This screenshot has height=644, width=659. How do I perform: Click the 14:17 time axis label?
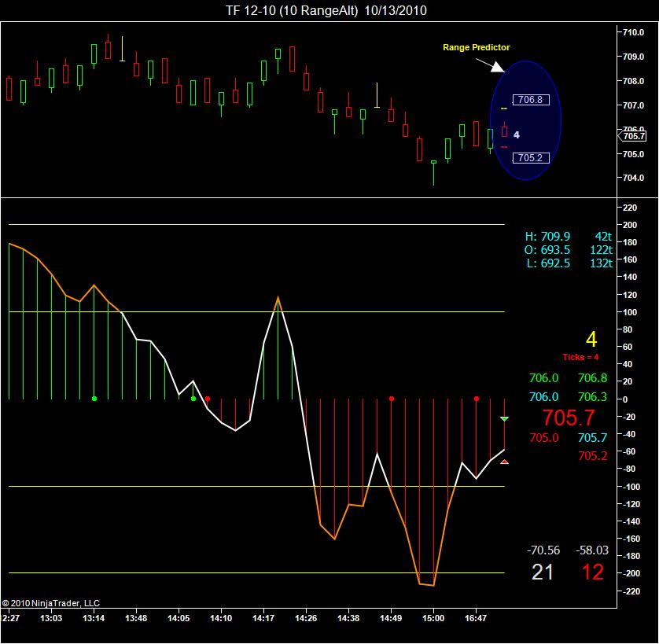[263, 618]
